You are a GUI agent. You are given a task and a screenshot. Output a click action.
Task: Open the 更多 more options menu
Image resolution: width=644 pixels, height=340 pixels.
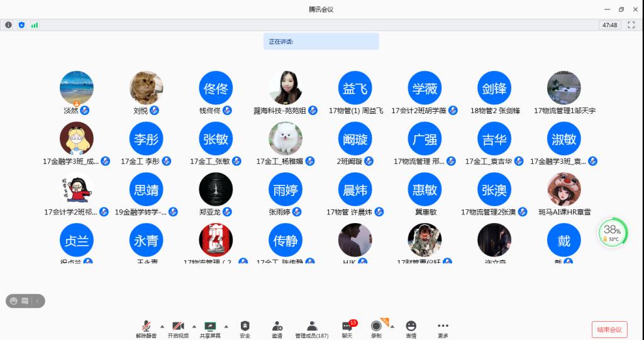point(443,328)
